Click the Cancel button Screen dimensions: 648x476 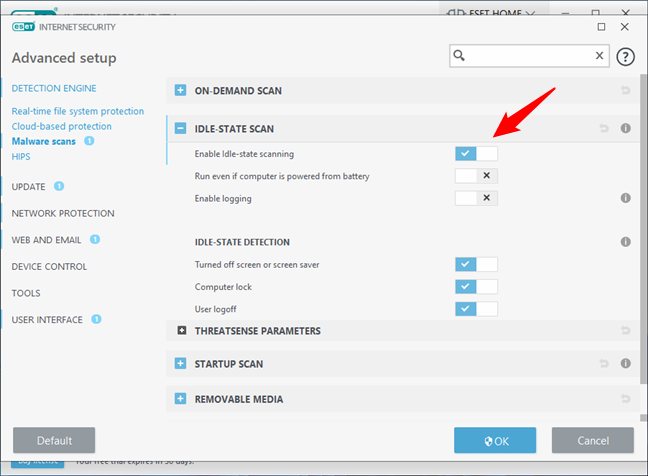click(x=593, y=440)
